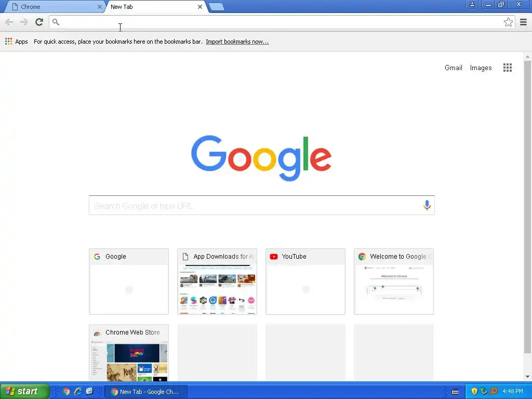The width and height of the screenshot is (532, 399).
Task: Switch to the Chrome tab
Action: coord(54,7)
